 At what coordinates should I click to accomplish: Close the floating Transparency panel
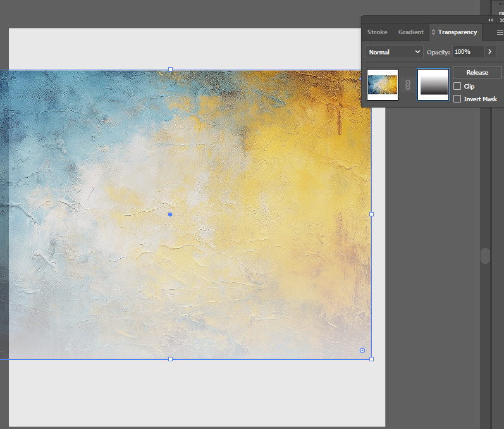coord(501,20)
